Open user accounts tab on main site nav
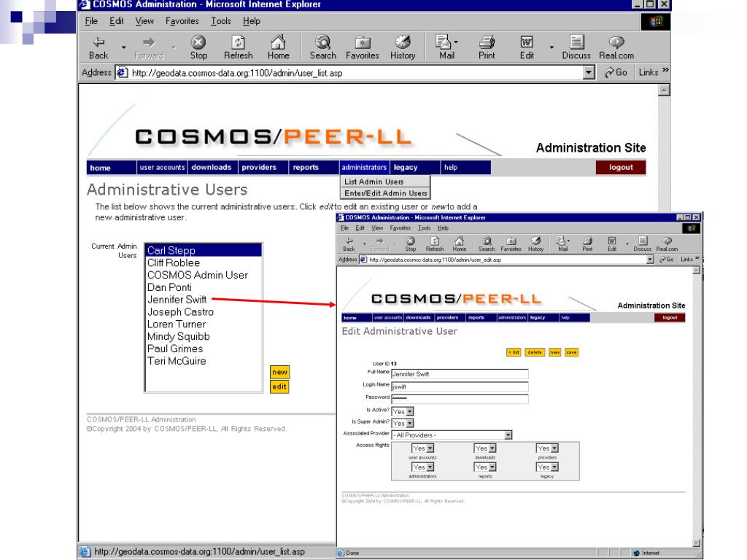The image size is (747, 560). click(162, 167)
